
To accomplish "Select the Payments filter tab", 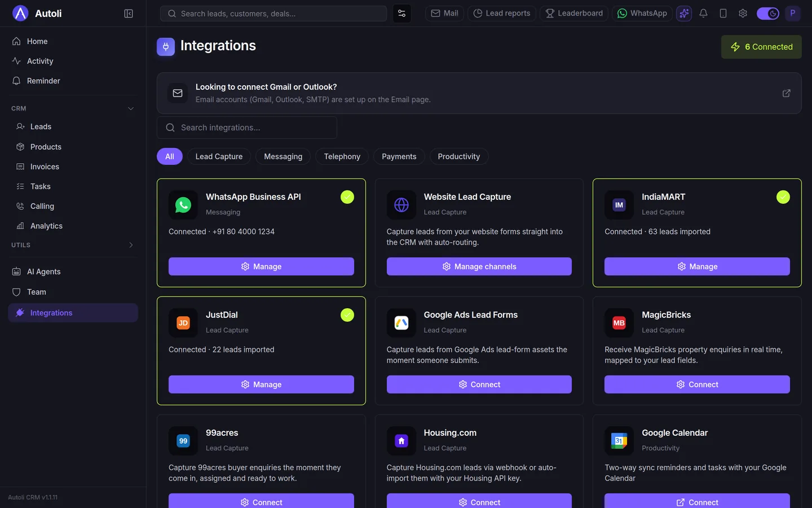I will point(399,156).
